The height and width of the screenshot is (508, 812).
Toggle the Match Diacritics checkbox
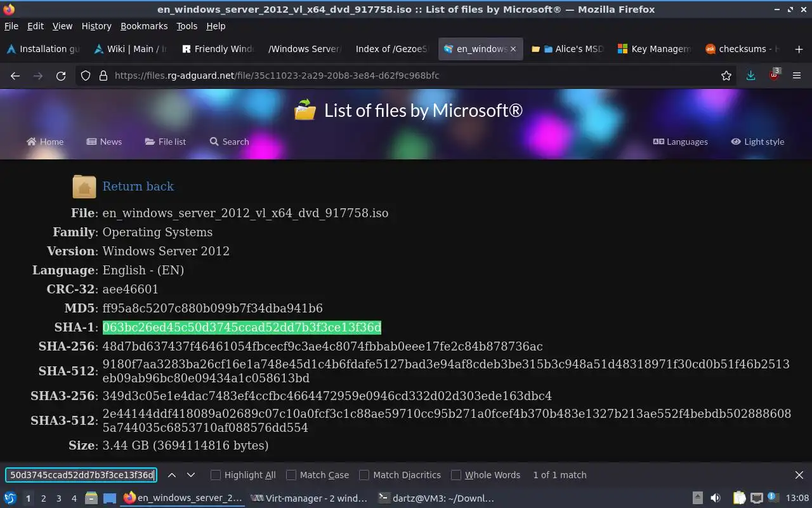tap(364, 475)
